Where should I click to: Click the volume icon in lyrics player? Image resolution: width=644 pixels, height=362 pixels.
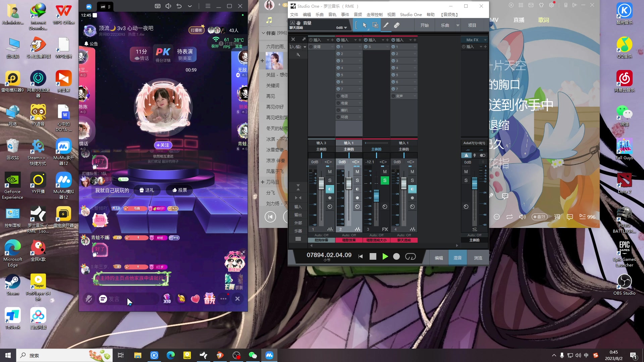click(x=522, y=217)
